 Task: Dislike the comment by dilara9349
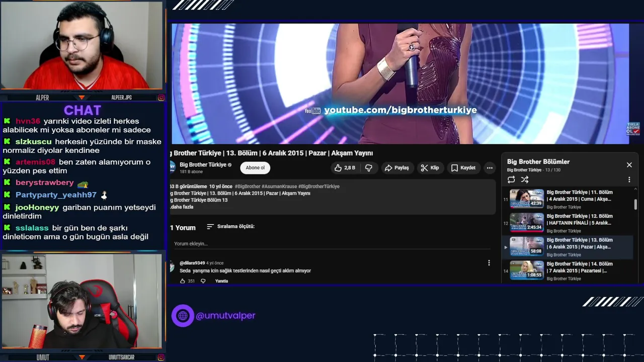[x=203, y=281]
